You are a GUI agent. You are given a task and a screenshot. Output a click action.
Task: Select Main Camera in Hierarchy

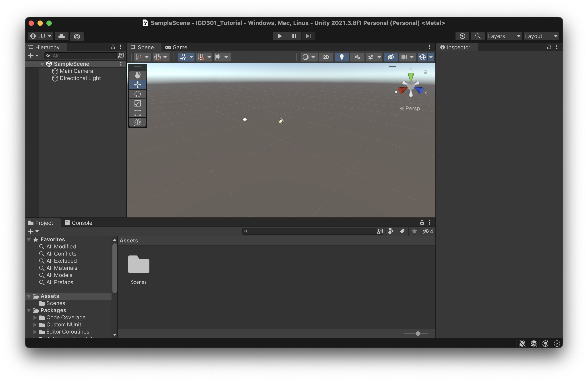[x=76, y=71]
